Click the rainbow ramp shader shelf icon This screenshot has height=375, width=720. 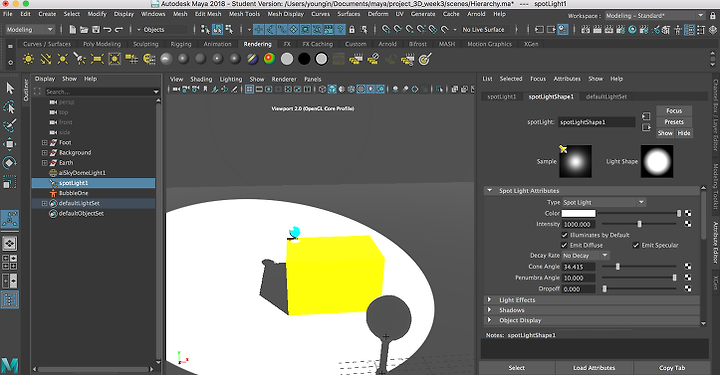tap(270, 59)
